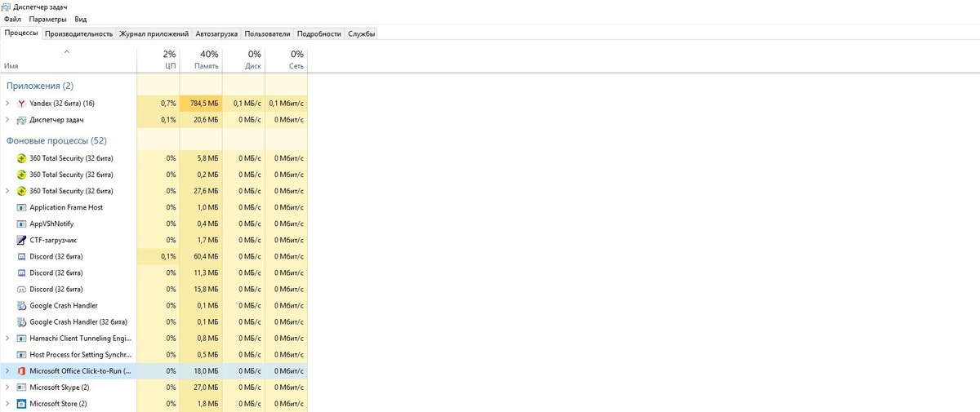Click the CTF-загрузчик pen icon

click(21, 240)
